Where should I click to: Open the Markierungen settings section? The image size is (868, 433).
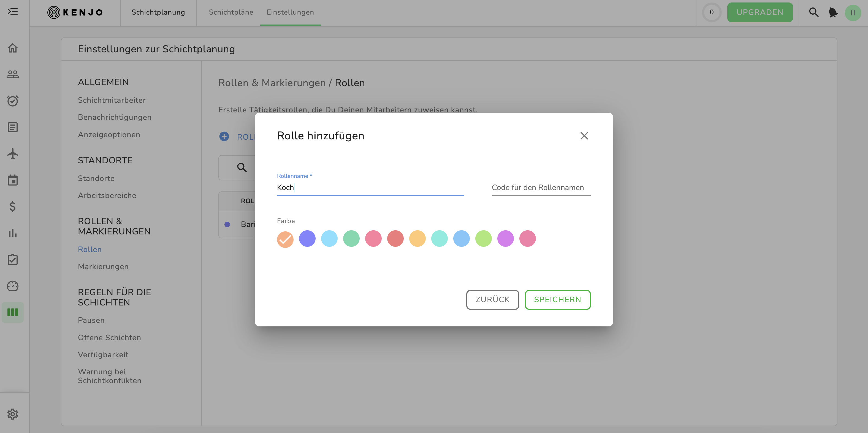click(103, 267)
